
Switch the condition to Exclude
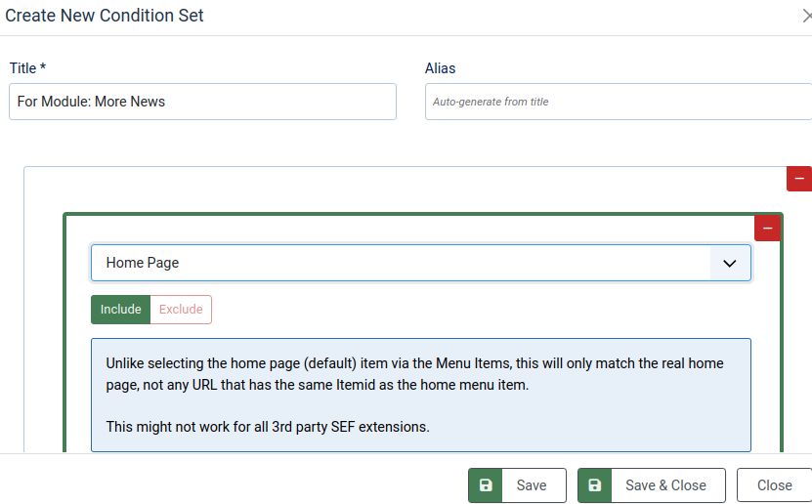181,310
